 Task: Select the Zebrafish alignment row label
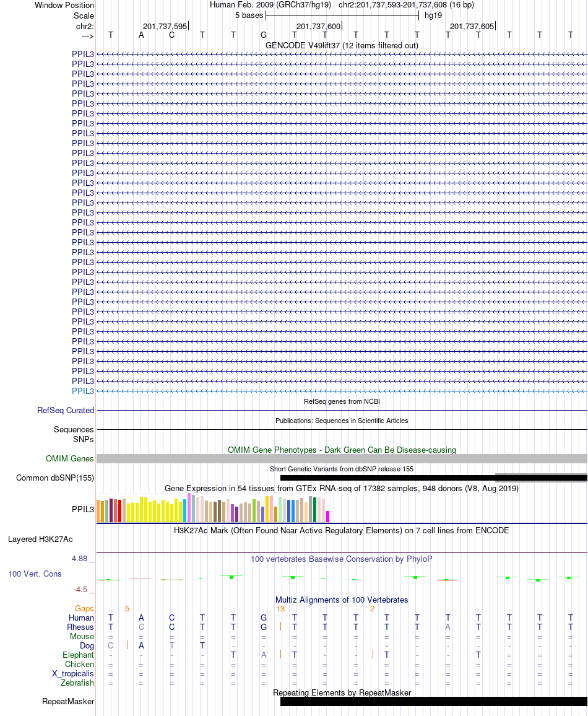tap(77, 683)
